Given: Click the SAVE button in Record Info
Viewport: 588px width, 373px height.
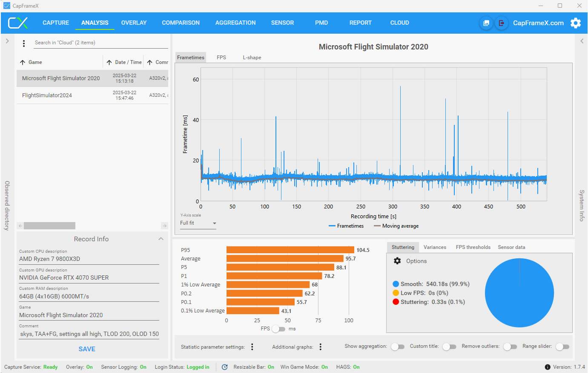Looking at the screenshot, I should pyautogui.click(x=87, y=349).
